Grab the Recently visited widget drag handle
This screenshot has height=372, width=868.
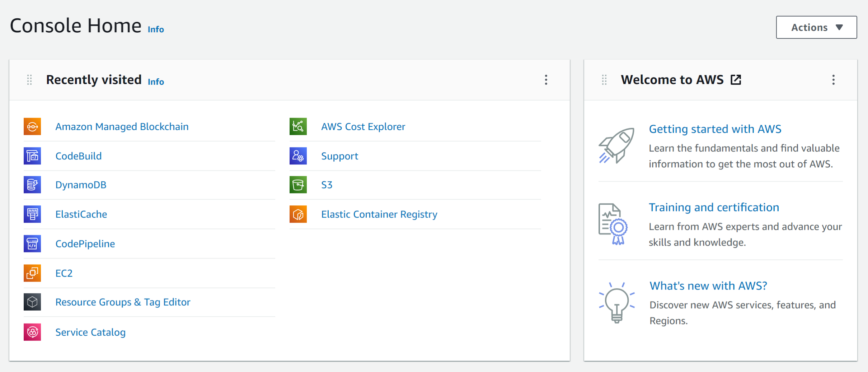(29, 80)
